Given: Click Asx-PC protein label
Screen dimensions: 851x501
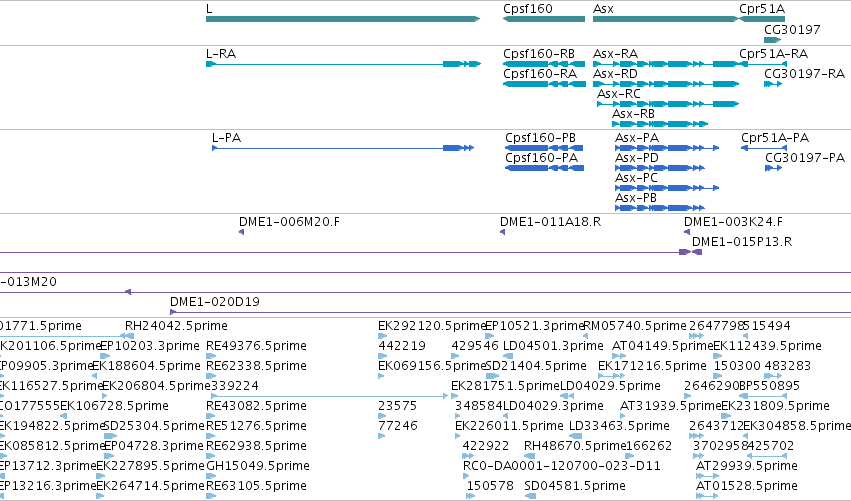Looking at the screenshot, I should (636, 178).
